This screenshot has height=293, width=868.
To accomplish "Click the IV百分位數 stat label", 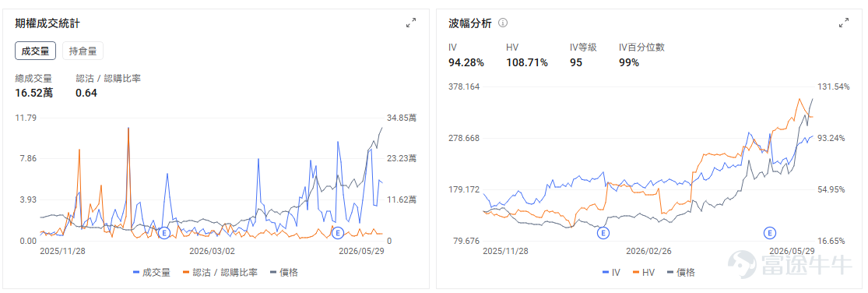I will 641,48.
